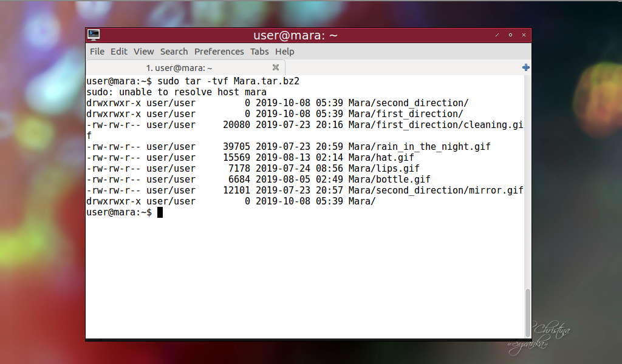
Task: Add a new tab with plus icon
Action: [x=526, y=67]
